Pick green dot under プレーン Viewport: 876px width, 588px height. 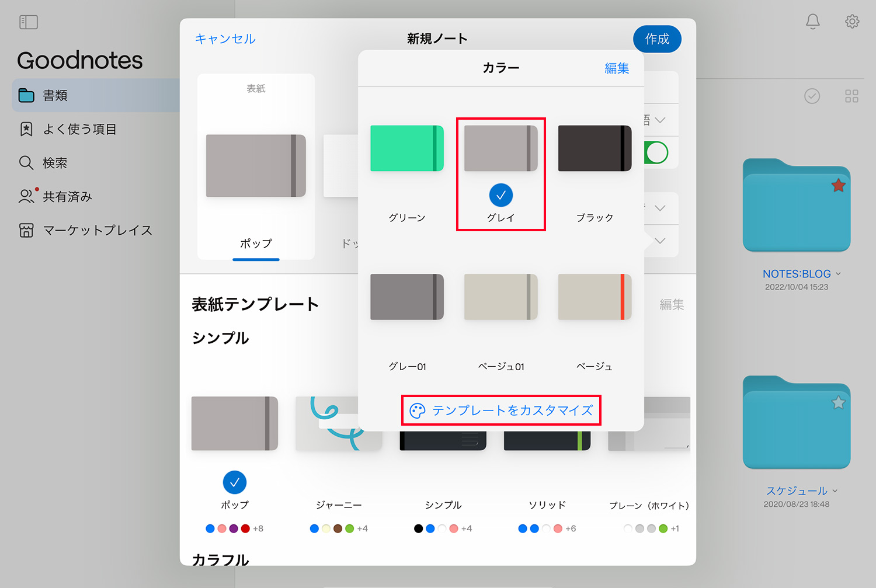(663, 528)
